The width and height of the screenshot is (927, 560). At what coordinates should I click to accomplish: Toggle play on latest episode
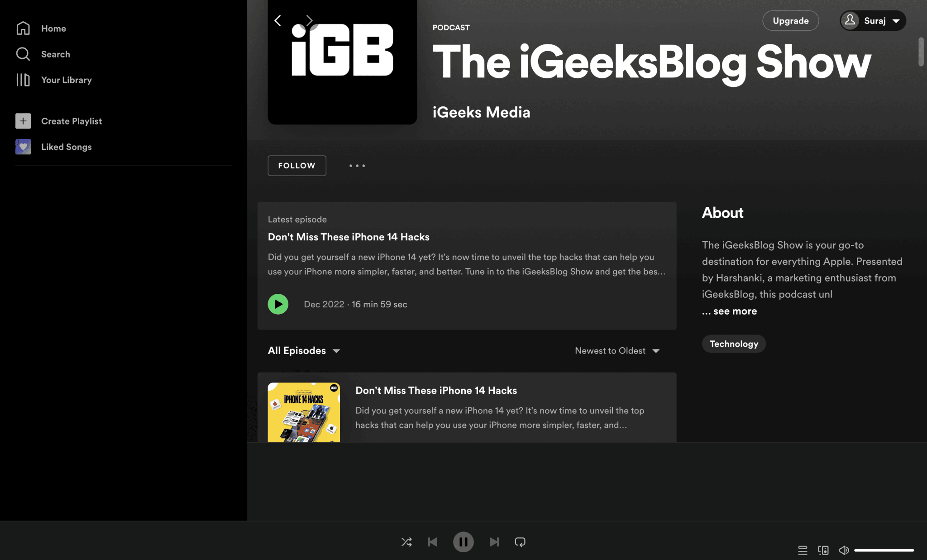278,304
